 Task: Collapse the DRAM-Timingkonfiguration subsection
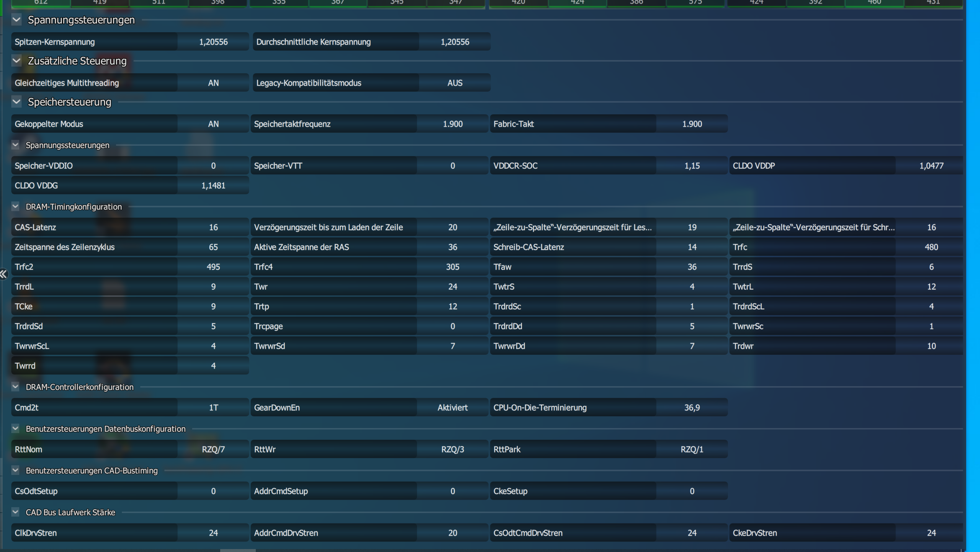point(15,206)
